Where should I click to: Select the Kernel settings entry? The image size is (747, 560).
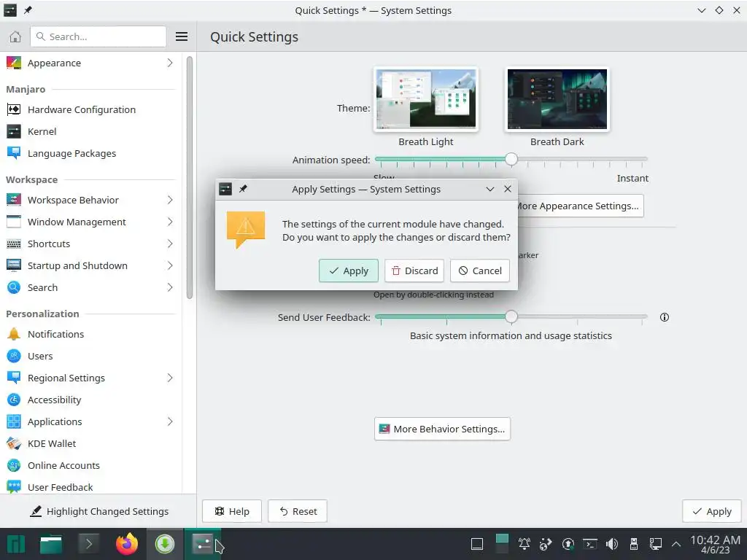tap(90, 131)
